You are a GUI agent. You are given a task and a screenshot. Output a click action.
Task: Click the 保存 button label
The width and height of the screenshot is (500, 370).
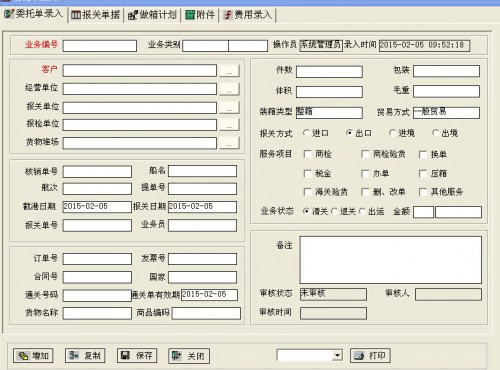tap(144, 356)
